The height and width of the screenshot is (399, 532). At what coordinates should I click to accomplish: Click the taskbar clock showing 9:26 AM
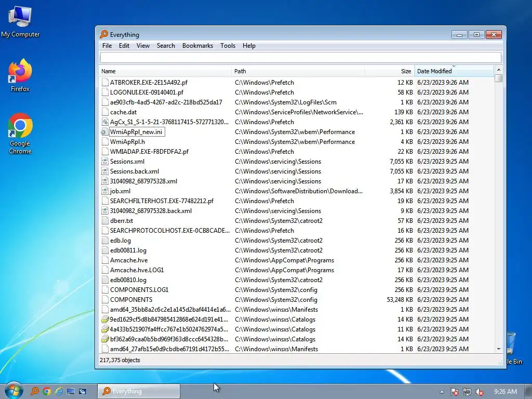pos(505,392)
